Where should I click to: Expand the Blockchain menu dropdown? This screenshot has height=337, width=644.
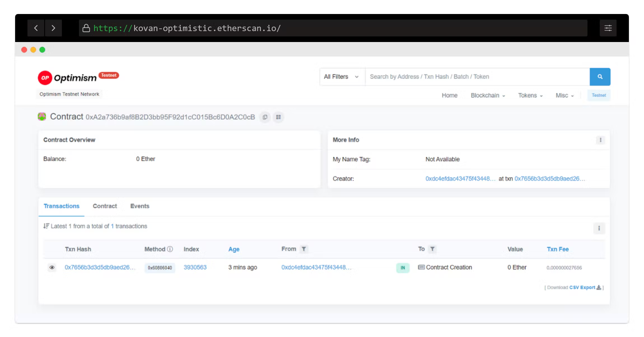pos(487,96)
